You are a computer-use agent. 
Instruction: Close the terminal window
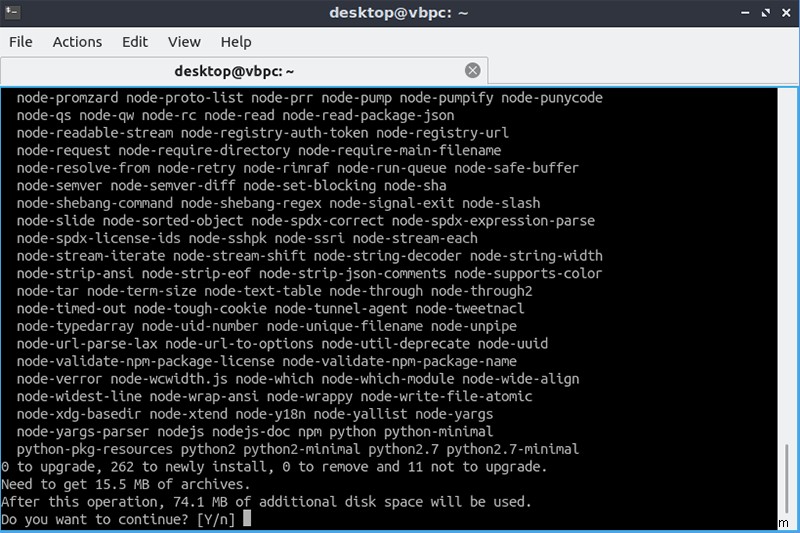786,13
